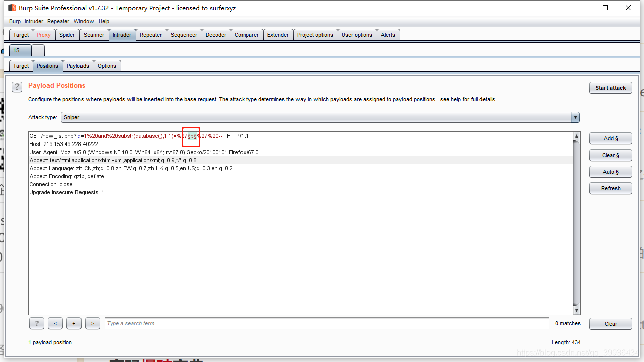Switch to the Repeater tab
The height and width of the screenshot is (362, 644).
[x=151, y=35]
